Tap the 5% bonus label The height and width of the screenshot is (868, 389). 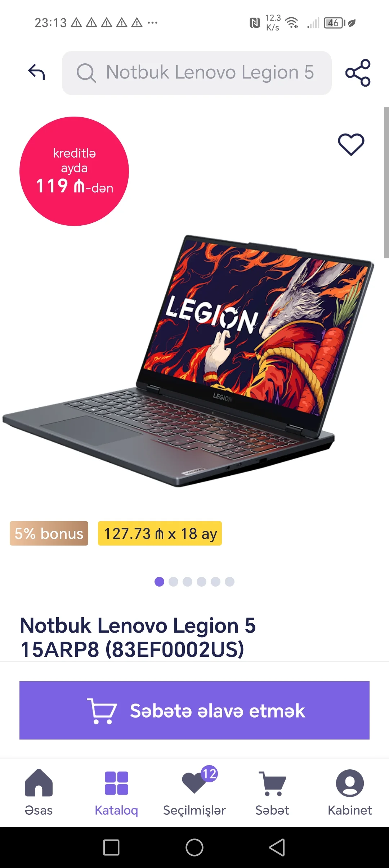49,533
